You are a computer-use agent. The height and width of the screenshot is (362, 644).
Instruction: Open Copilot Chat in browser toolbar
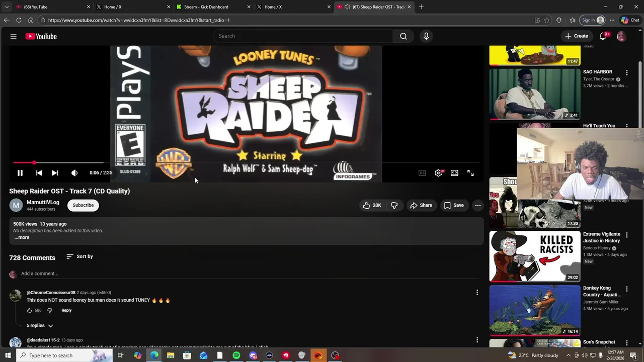coord(629,20)
